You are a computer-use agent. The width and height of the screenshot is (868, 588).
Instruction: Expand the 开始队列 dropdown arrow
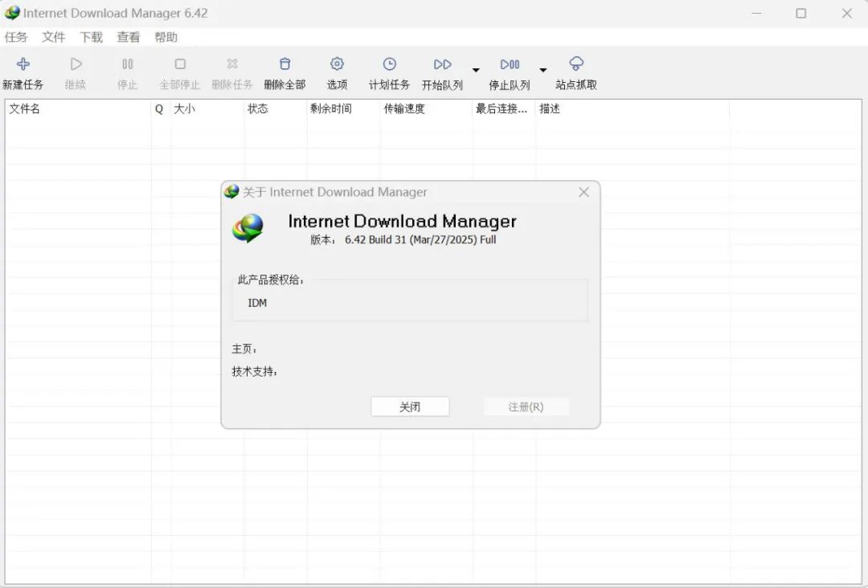click(x=476, y=70)
